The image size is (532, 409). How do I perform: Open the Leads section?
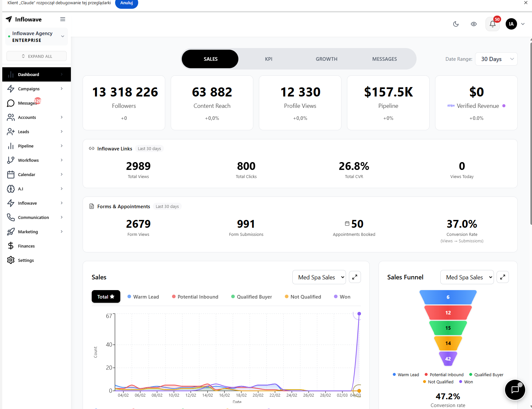(x=23, y=132)
